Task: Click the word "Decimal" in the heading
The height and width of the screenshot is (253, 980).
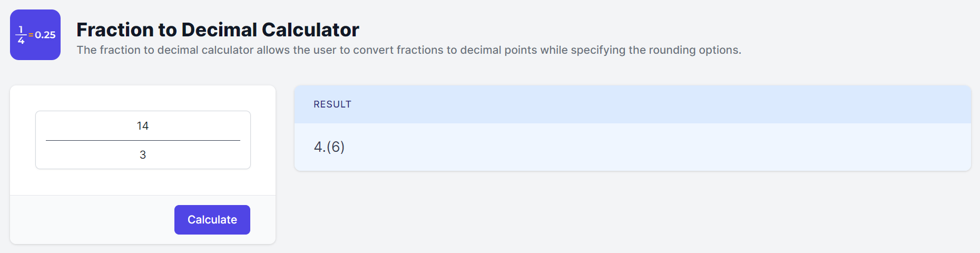Action: [x=219, y=30]
